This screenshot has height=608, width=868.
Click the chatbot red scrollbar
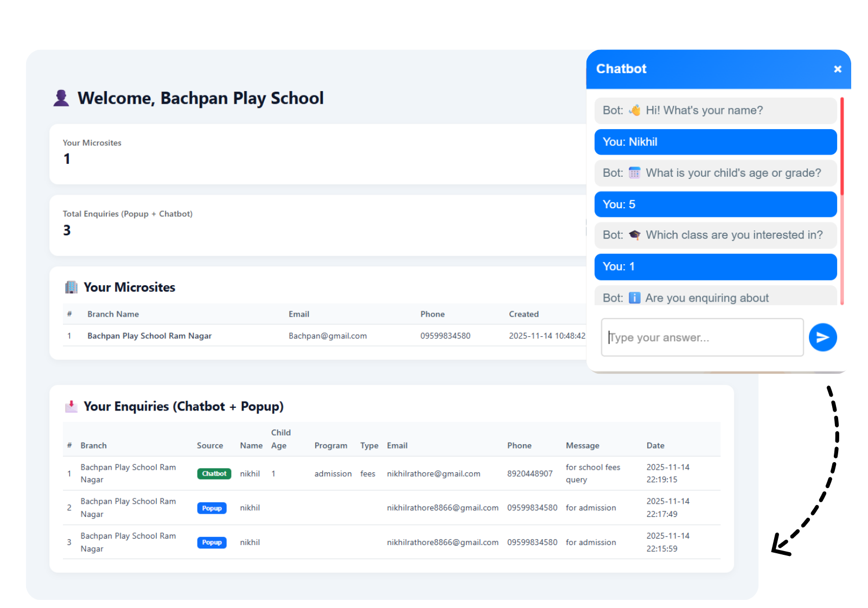841,146
